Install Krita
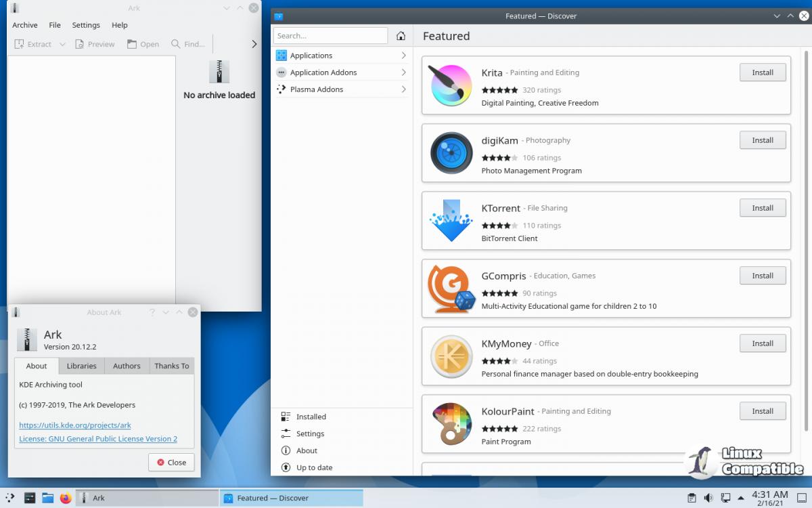The height and width of the screenshot is (508, 812). 763,72
